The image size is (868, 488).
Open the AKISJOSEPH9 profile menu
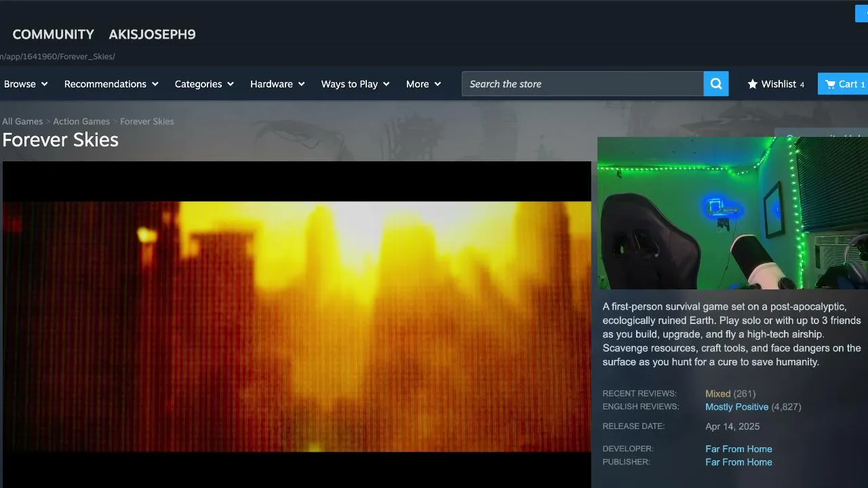[x=152, y=35]
